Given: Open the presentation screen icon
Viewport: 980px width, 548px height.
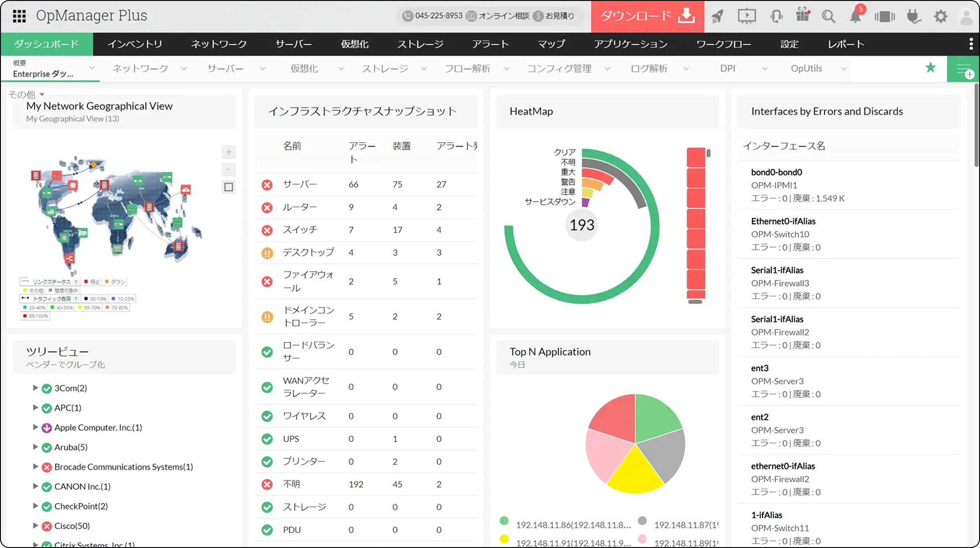Looking at the screenshot, I should [x=747, y=16].
